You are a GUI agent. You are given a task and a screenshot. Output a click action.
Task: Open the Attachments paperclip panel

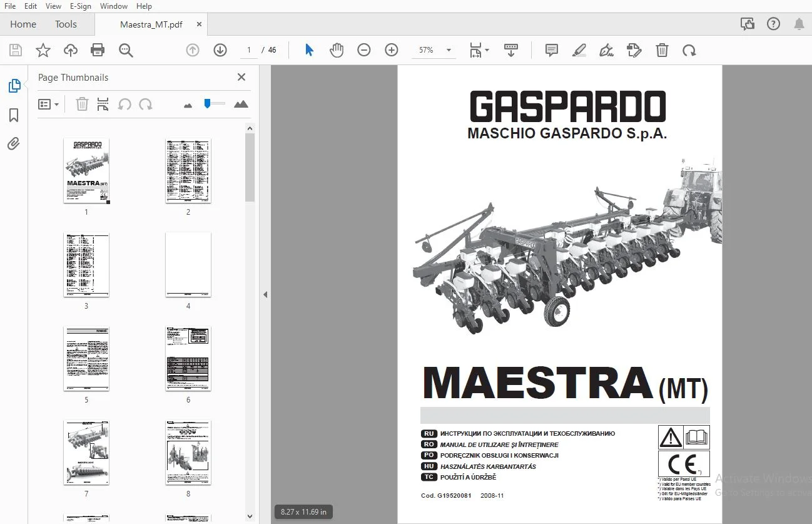[14, 144]
